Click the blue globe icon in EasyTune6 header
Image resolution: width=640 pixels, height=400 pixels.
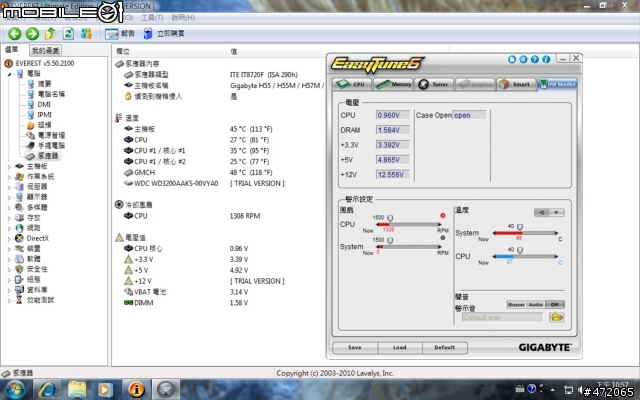coord(523,60)
